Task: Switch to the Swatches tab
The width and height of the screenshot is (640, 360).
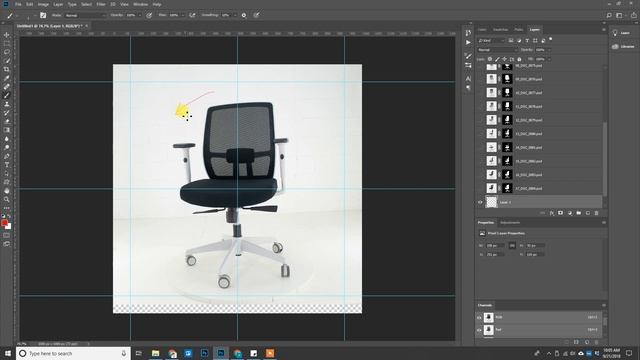Action: point(500,29)
